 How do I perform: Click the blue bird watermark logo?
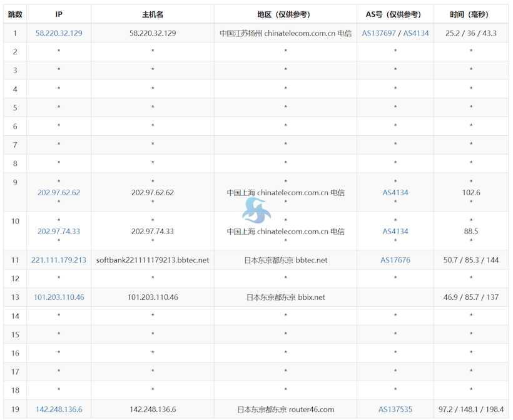(256, 211)
